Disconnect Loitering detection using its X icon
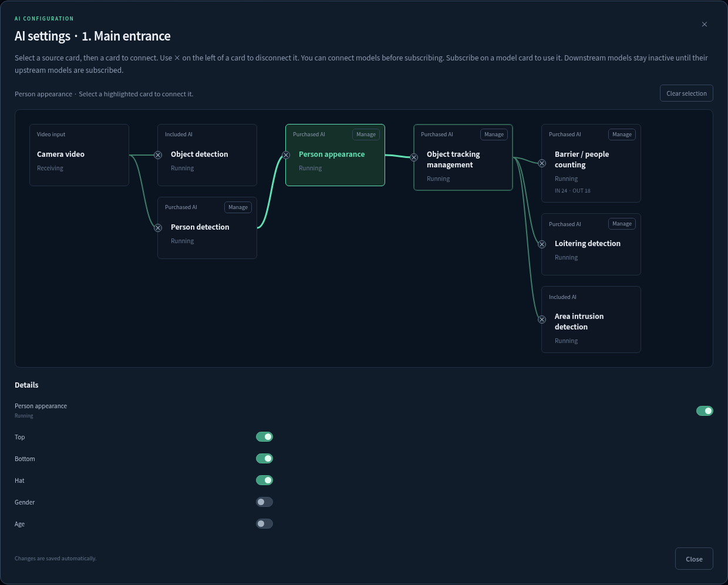Screen dimensions: 728x585 (x=542, y=244)
